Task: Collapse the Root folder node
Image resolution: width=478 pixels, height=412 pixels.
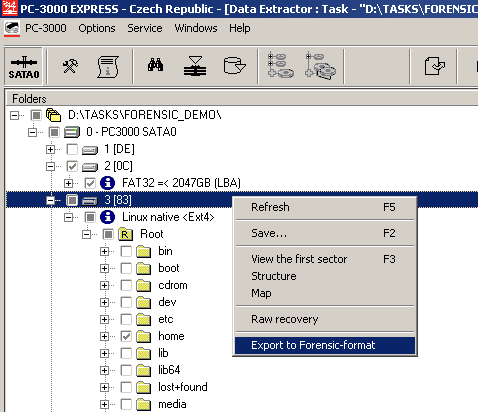Action: coord(86,235)
